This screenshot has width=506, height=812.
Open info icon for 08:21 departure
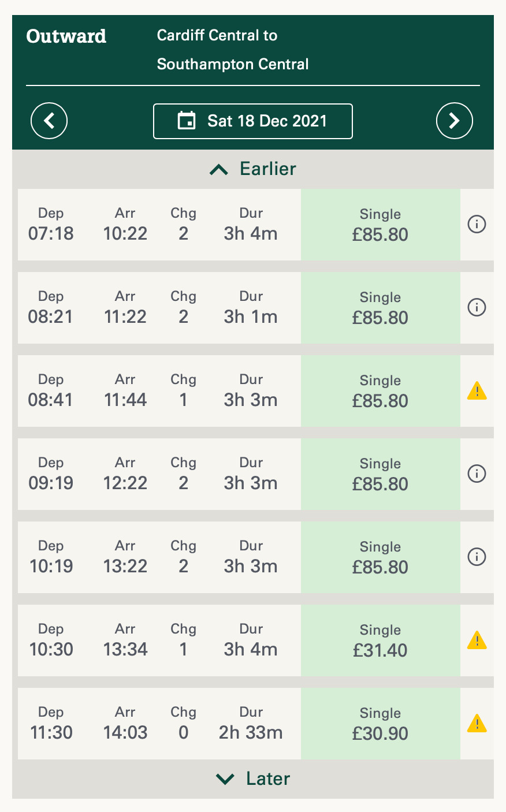click(x=477, y=307)
